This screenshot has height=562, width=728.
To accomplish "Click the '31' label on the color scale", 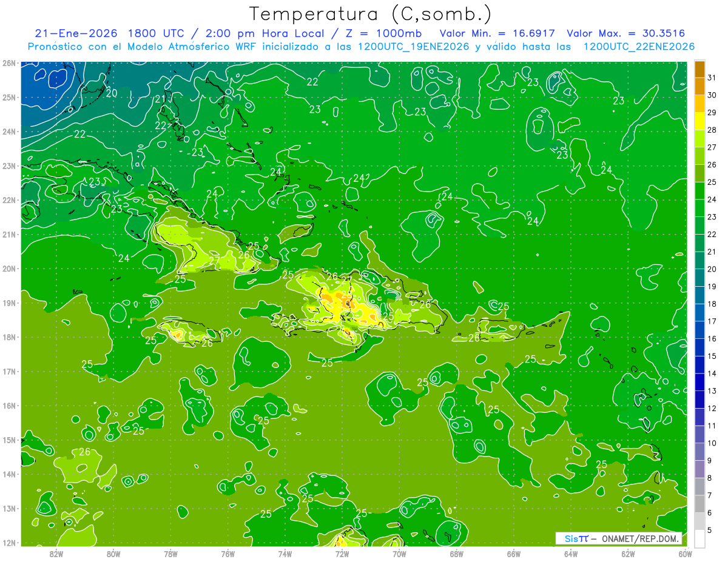I will click(712, 77).
